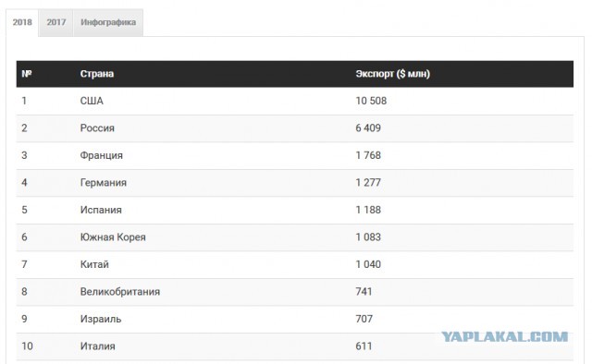Click the export value 611

click(364, 346)
